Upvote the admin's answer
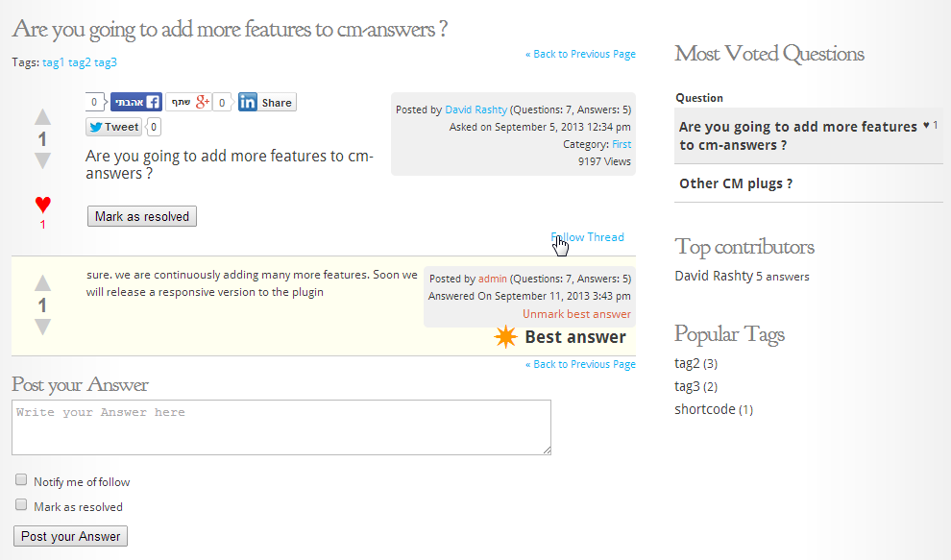This screenshot has width=951, height=560. coord(42,283)
